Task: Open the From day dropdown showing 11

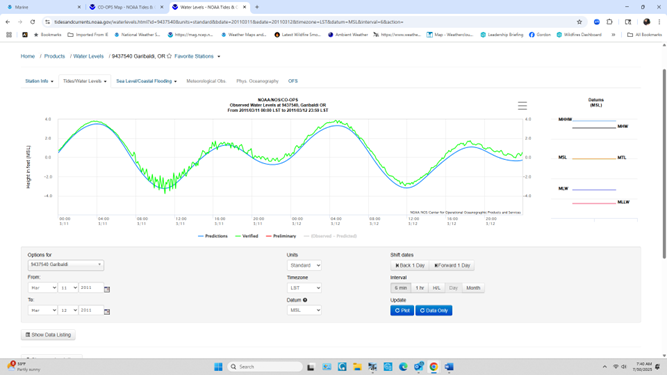Action: click(x=68, y=288)
